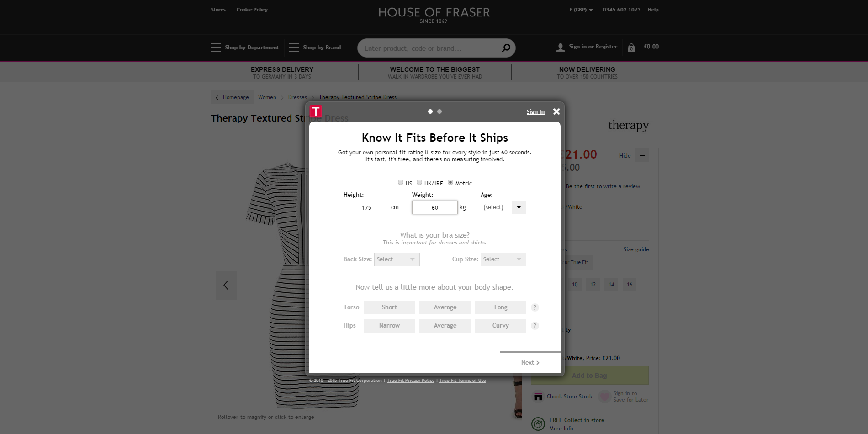The height and width of the screenshot is (434, 868).
Task: Open the Age select dropdown
Action: coord(503,207)
